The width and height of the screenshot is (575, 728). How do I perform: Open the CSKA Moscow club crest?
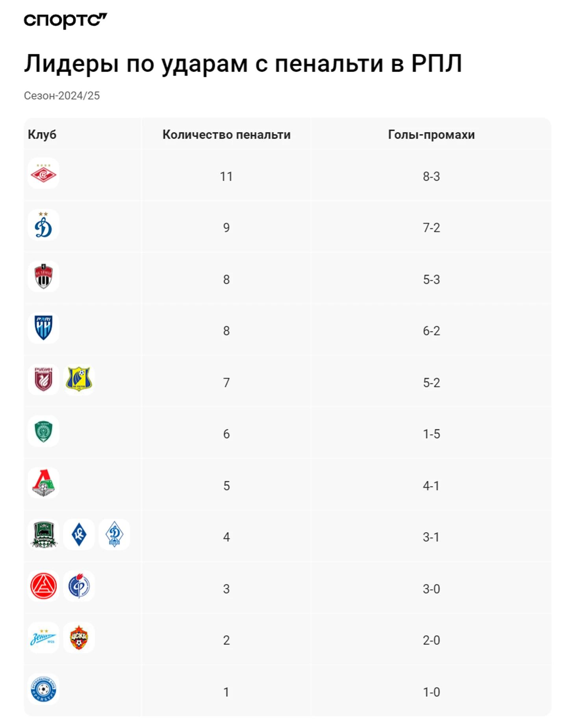pyautogui.click(x=79, y=638)
